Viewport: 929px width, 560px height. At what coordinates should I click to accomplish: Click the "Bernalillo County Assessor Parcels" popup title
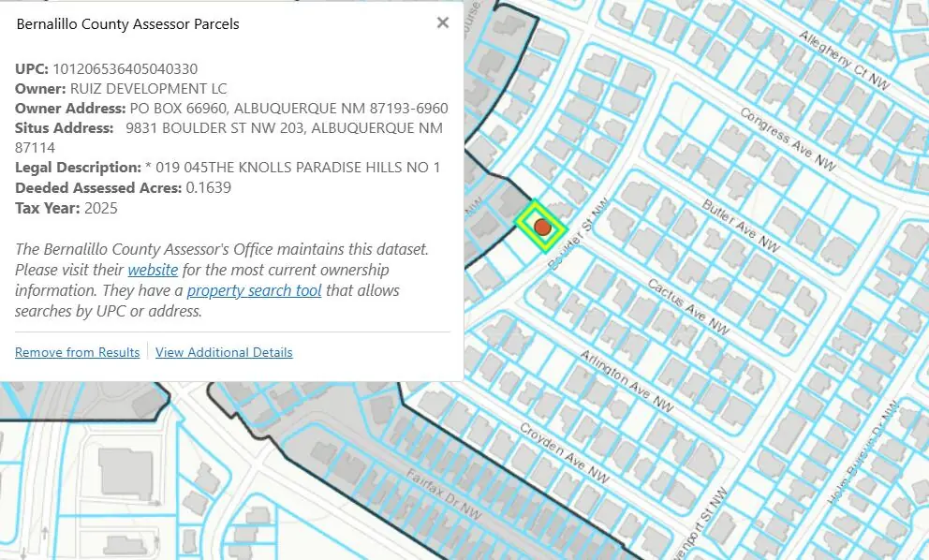coord(128,24)
